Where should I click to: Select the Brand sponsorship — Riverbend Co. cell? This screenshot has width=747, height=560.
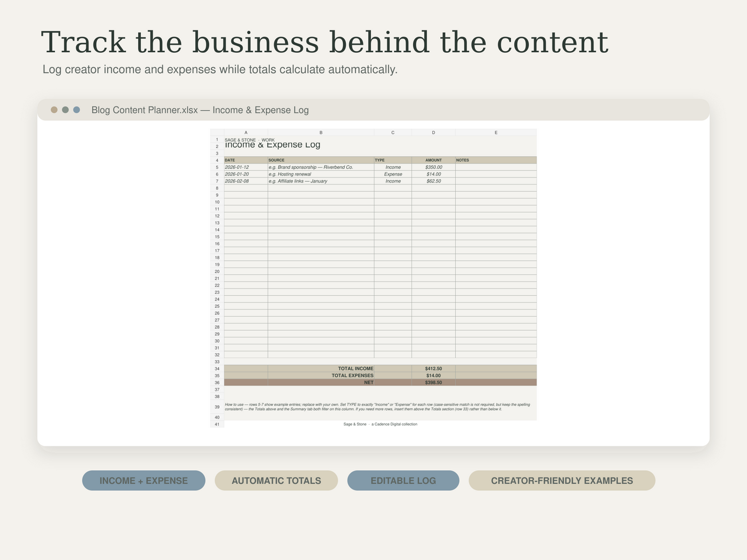[x=321, y=167]
